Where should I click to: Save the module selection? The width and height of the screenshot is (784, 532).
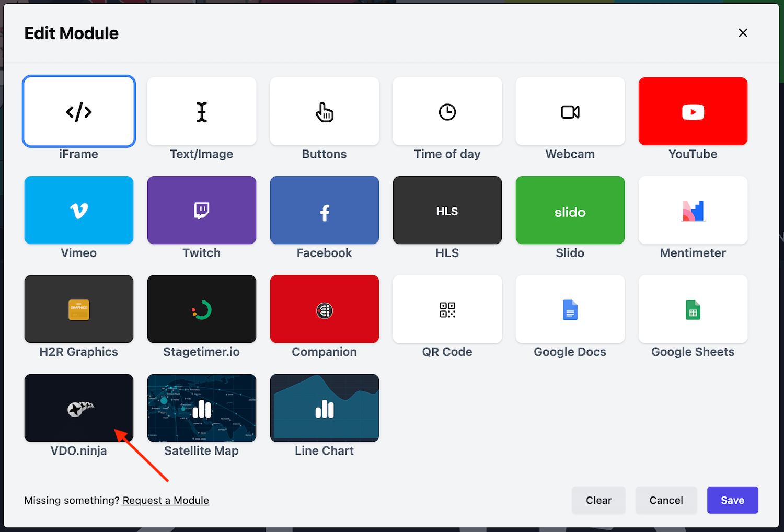point(732,500)
